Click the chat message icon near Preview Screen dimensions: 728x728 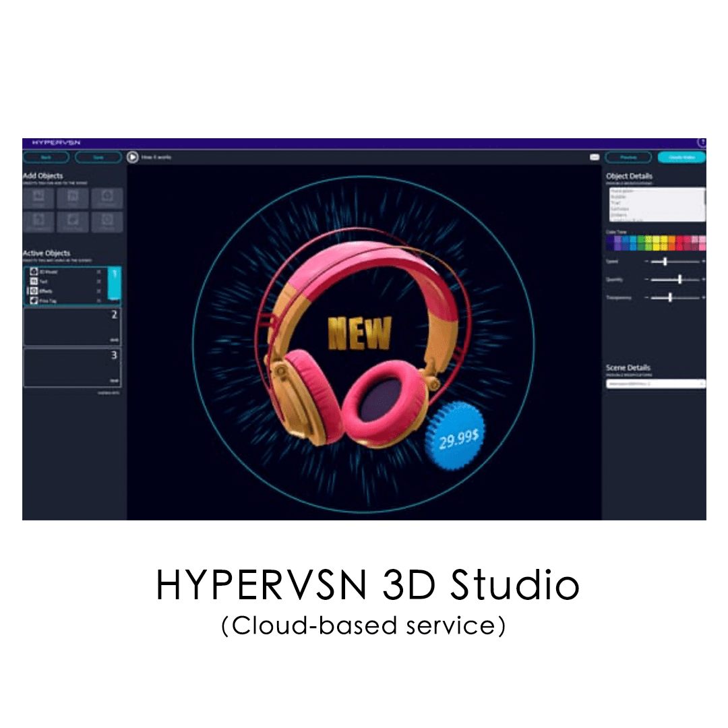(x=594, y=156)
